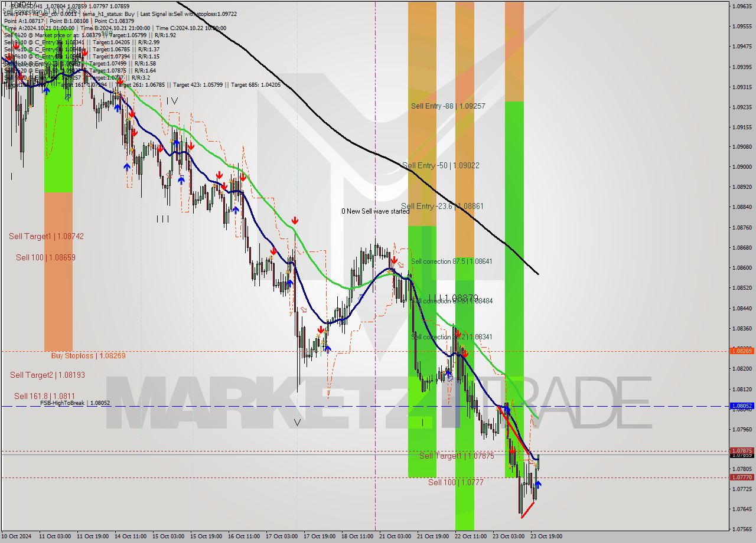Click the '0 New Sell wave started' annotation
Image resolution: width=756 pixels, height=543 pixels.
tap(375, 211)
